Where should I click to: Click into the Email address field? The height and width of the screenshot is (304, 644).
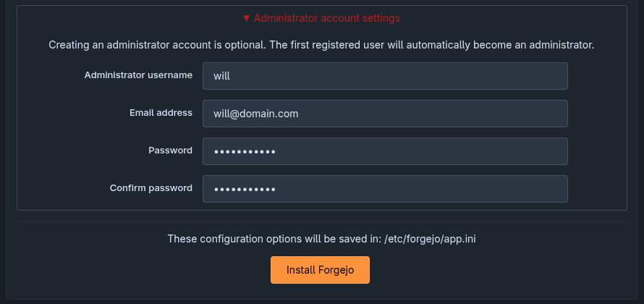pos(385,114)
